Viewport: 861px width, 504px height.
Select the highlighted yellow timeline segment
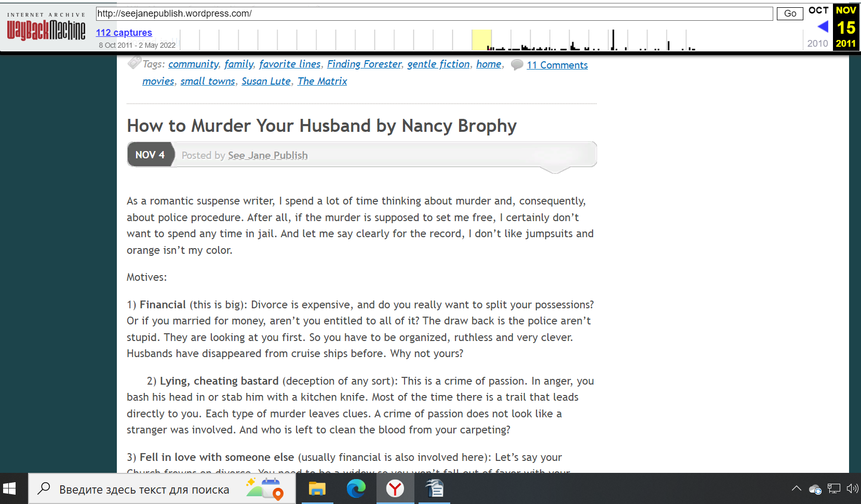click(x=481, y=40)
